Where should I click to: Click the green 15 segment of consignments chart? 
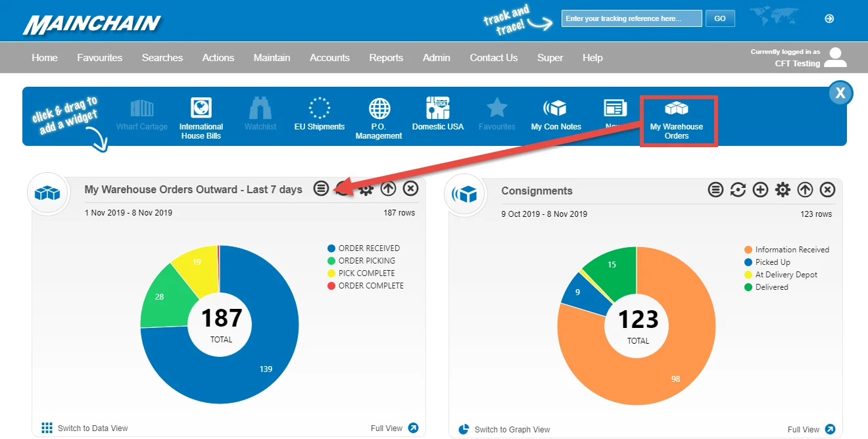612,265
